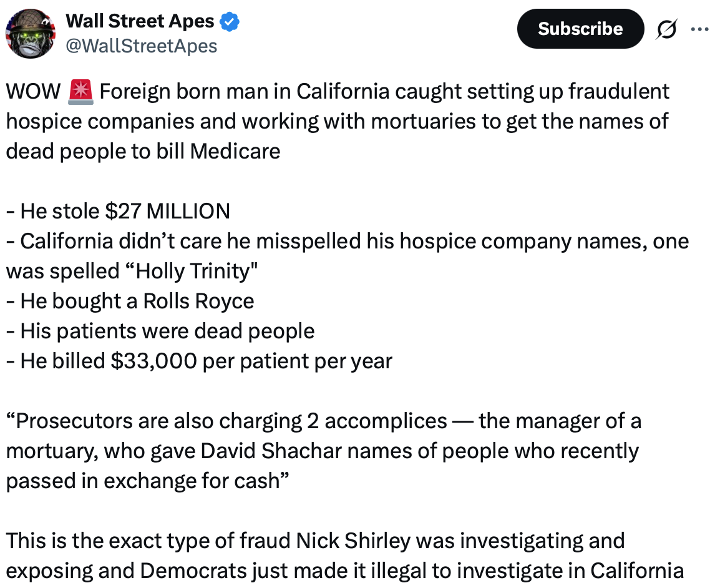This screenshot has height=588, width=715.
Task: Click the "Holly Trinity" quoted text
Action: coord(191,271)
